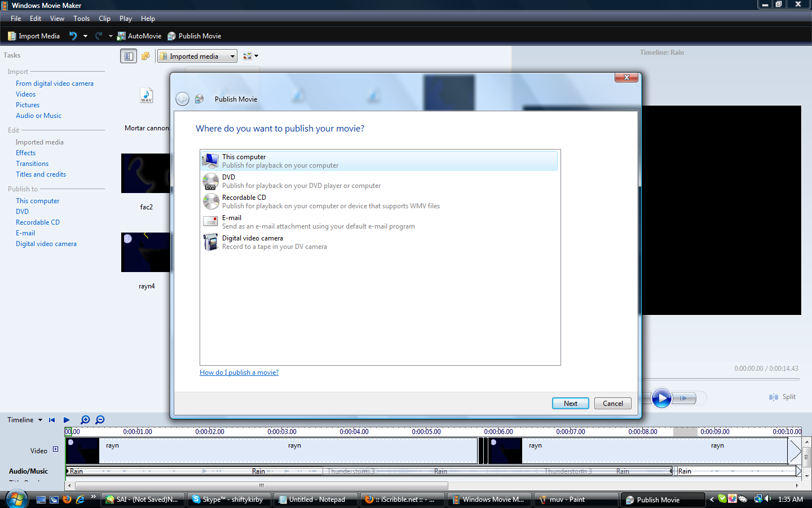Toggle the Tasks pane show/hide button
This screenshot has height=508, width=812.
click(x=129, y=56)
